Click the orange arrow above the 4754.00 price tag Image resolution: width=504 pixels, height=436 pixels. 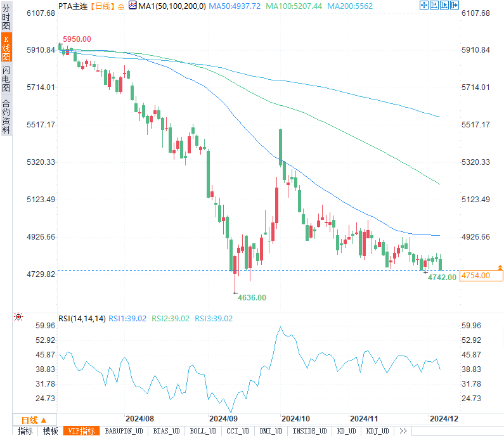[x=500, y=267]
